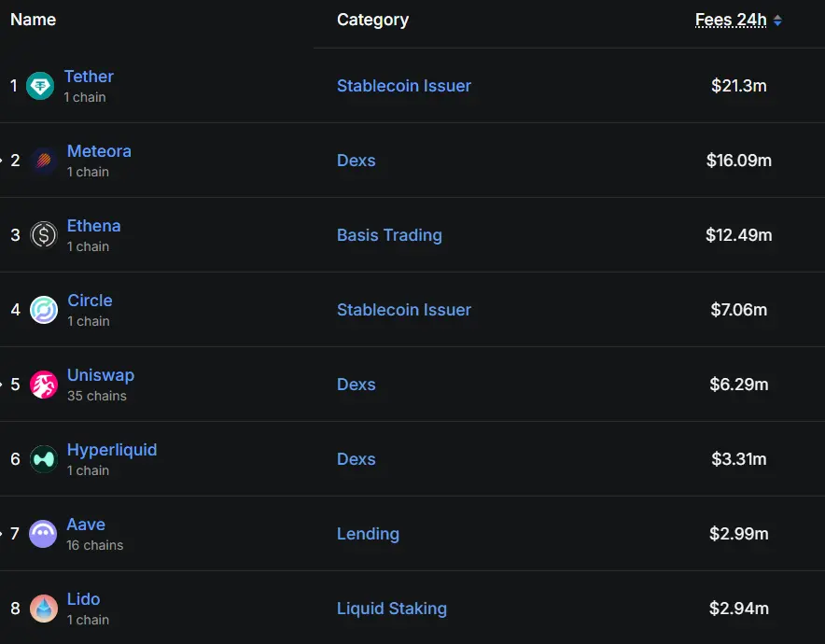The image size is (825, 644).
Task: Open the Liquid Staking category link
Action: tap(392, 609)
